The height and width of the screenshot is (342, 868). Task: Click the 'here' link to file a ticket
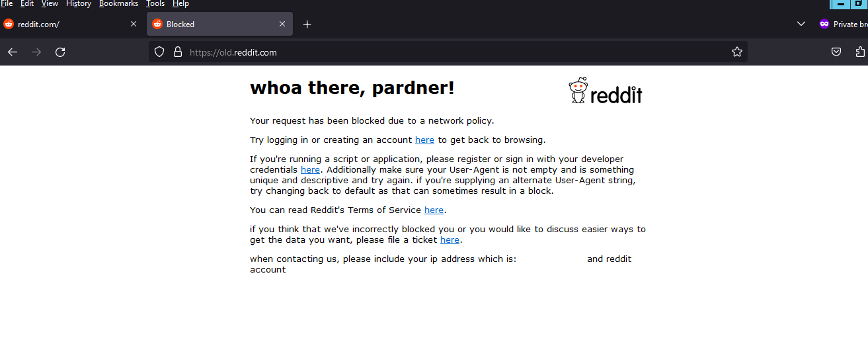(x=450, y=240)
